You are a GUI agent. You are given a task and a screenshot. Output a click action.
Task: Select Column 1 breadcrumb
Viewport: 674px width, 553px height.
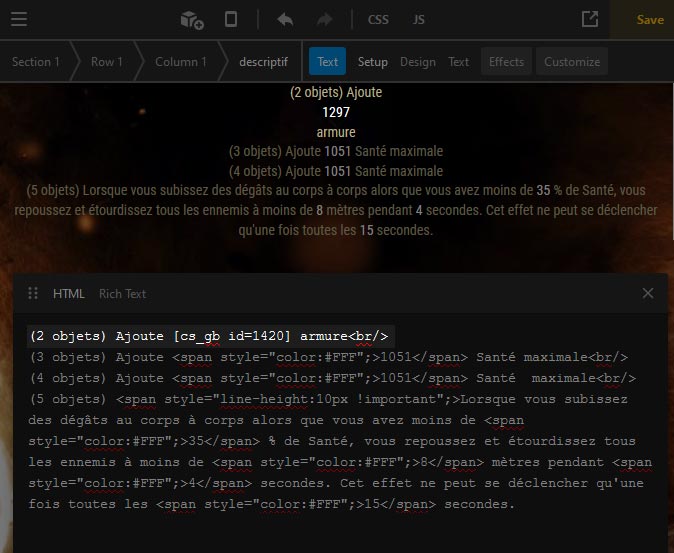[x=180, y=62]
